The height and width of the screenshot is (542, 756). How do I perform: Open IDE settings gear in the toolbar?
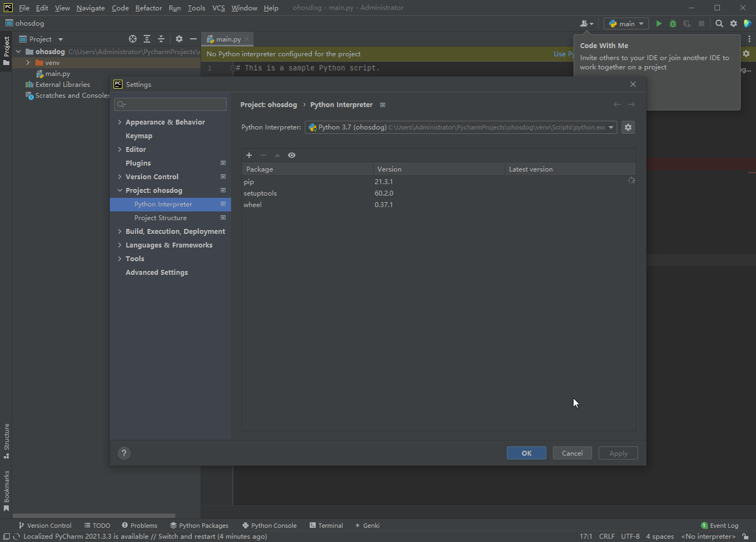point(734,23)
